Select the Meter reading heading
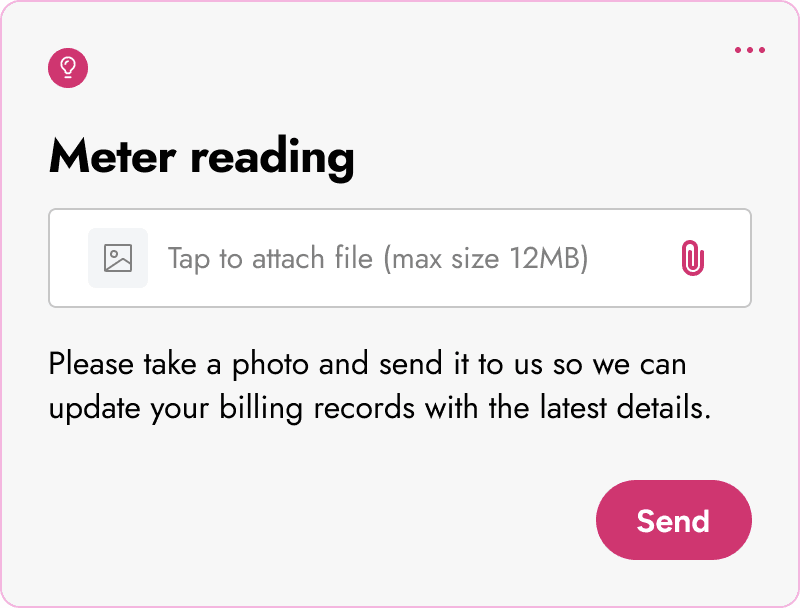 pyautogui.click(x=202, y=156)
